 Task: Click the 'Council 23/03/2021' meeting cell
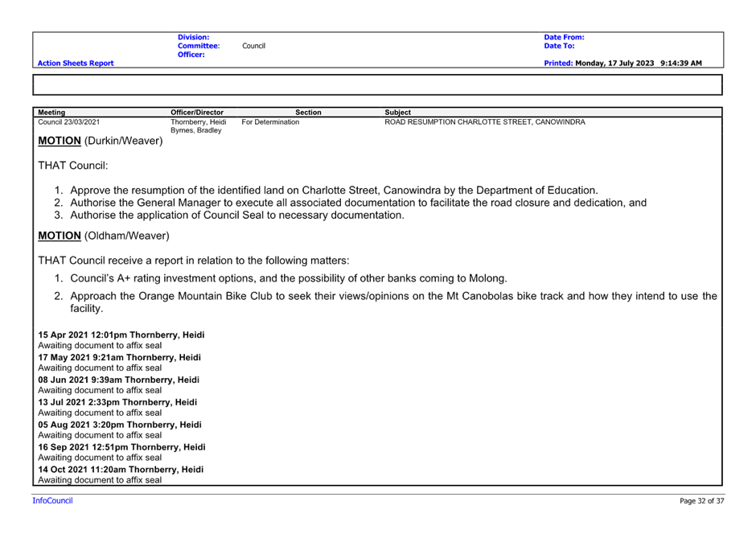69,122
